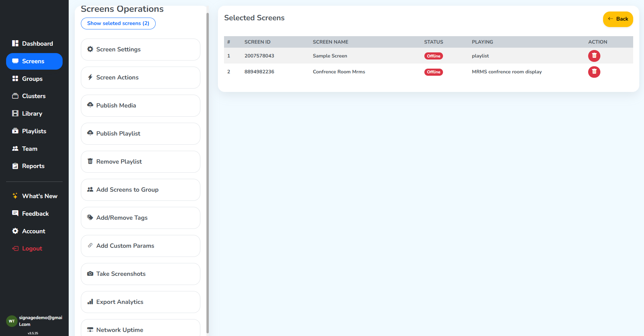Viewport: 644px width, 336px height.
Task: Click screen ID 2007578043
Action: coord(259,56)
